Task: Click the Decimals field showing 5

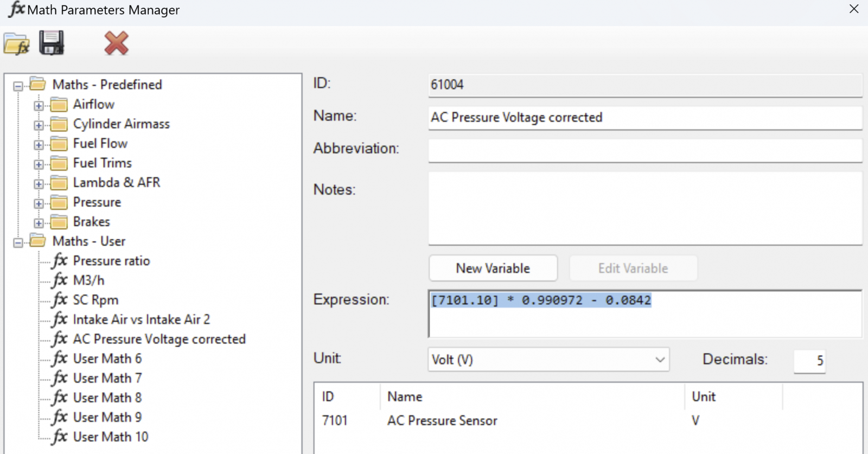Action: click(x=810, y=361)
